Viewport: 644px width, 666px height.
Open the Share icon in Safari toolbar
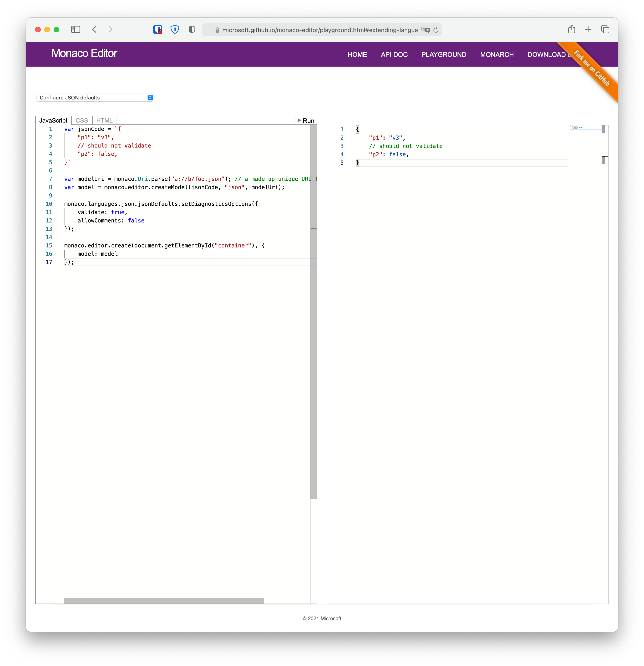(572, 29)
